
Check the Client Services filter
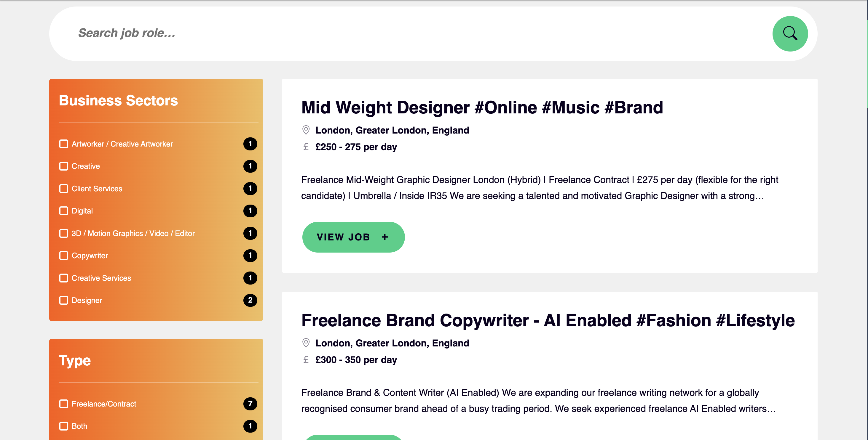(x=64, y=189)
